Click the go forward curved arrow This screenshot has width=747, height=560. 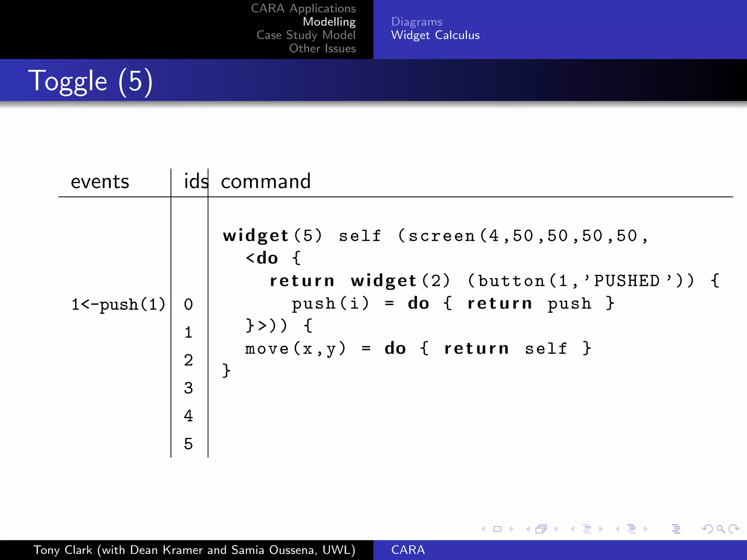point(734,529)
